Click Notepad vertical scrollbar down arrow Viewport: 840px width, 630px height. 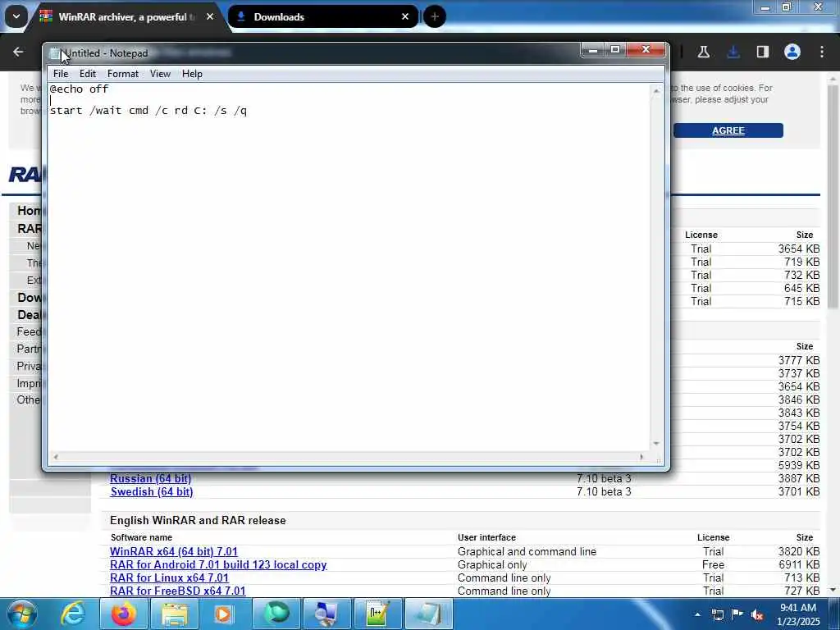(656, 444)
